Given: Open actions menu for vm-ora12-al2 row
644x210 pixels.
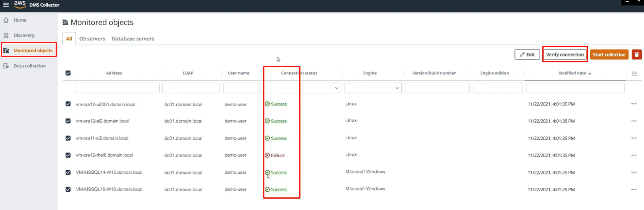Looking at the screenshot, I should click(x=634, y=121).
